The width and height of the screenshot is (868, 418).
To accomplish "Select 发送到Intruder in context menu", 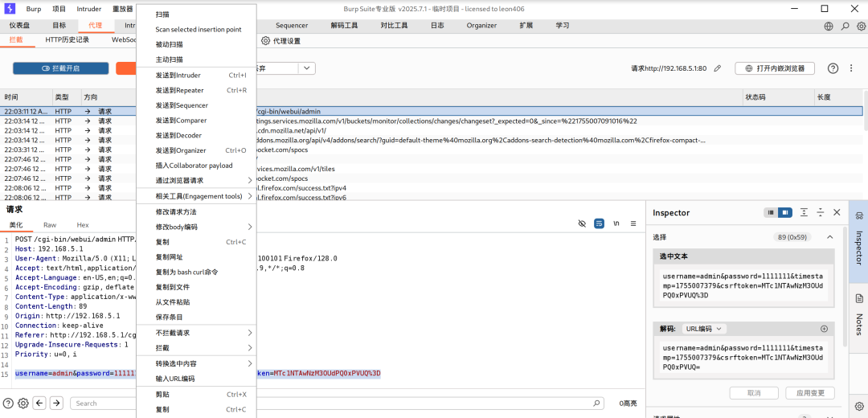I will tap(197, 76).
